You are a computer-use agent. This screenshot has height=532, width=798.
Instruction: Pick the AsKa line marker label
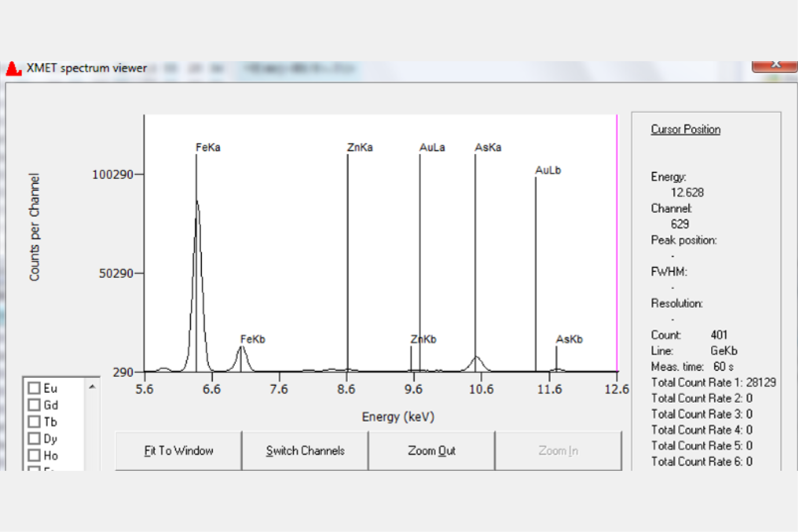coord(488,148)
